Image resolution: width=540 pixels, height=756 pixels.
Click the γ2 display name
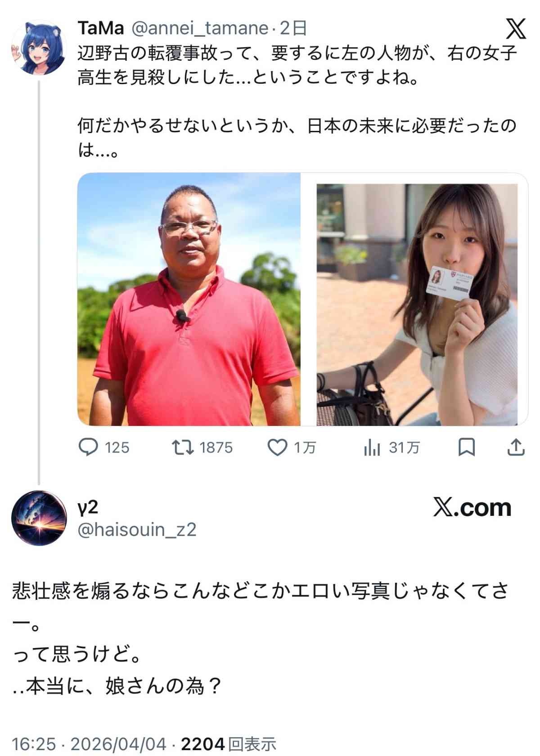click(x=88, y=507)
